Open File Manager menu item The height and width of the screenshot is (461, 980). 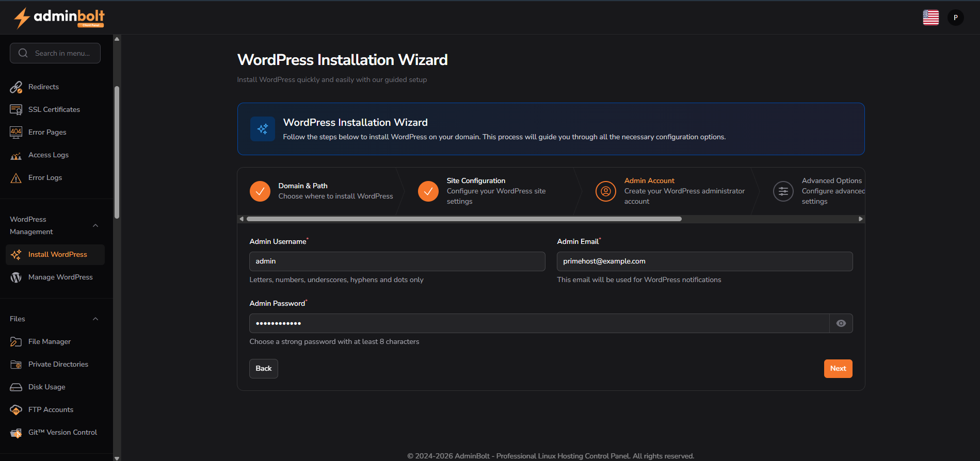(x=55, y=342)
